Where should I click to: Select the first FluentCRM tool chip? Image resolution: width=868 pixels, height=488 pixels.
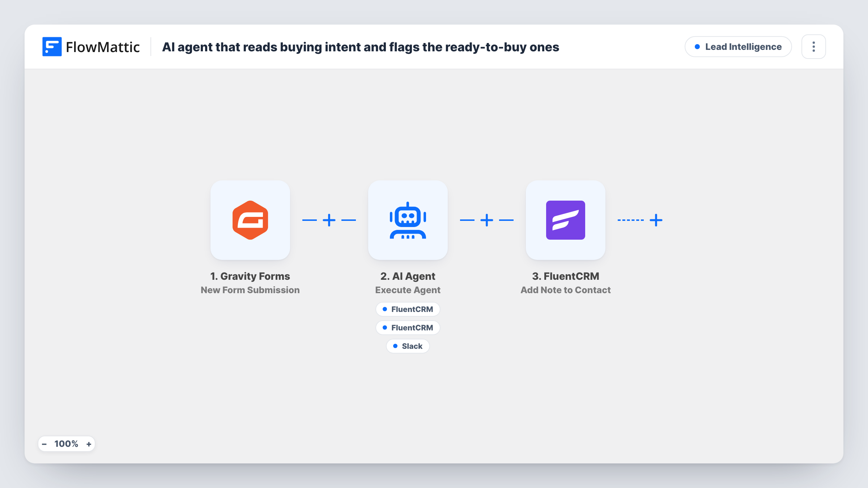click(408, 309)
